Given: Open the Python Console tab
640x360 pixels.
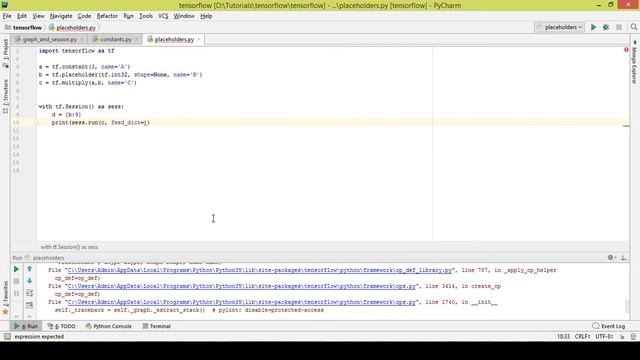Looking at the screenshot, I should coord(109,326).
